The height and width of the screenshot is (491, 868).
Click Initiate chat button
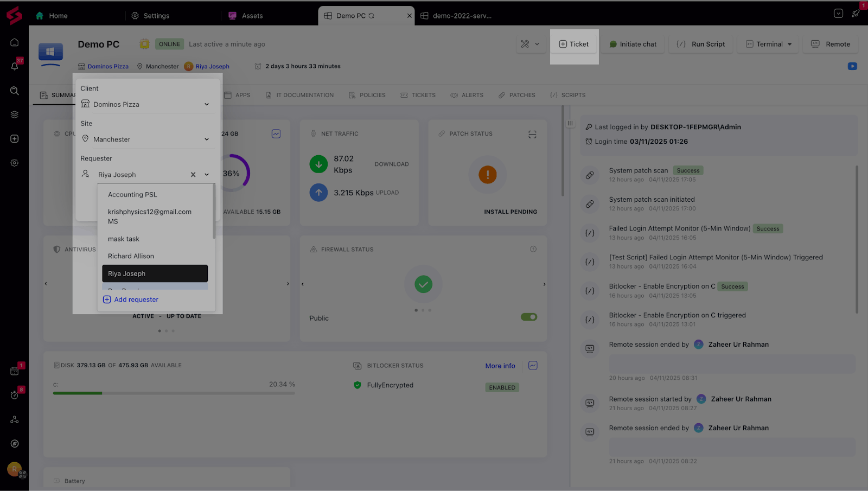pyautogui.click(x=633, y=44)
